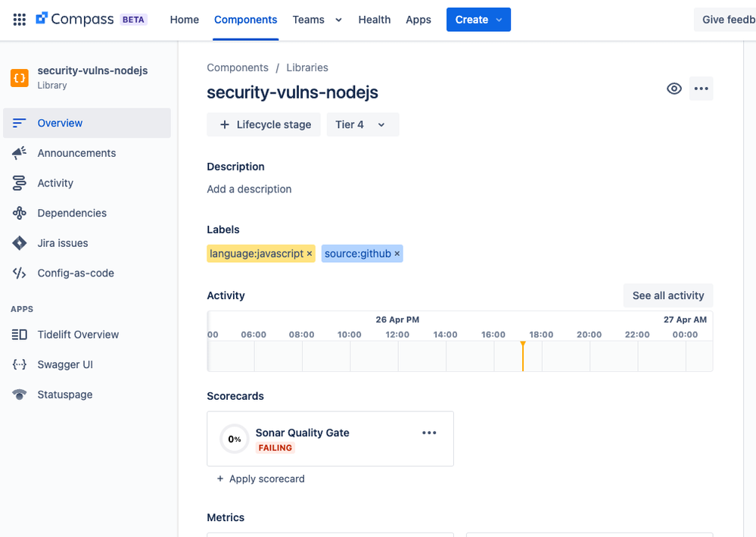Click the FAILING status badge

[x=275, y=448]
